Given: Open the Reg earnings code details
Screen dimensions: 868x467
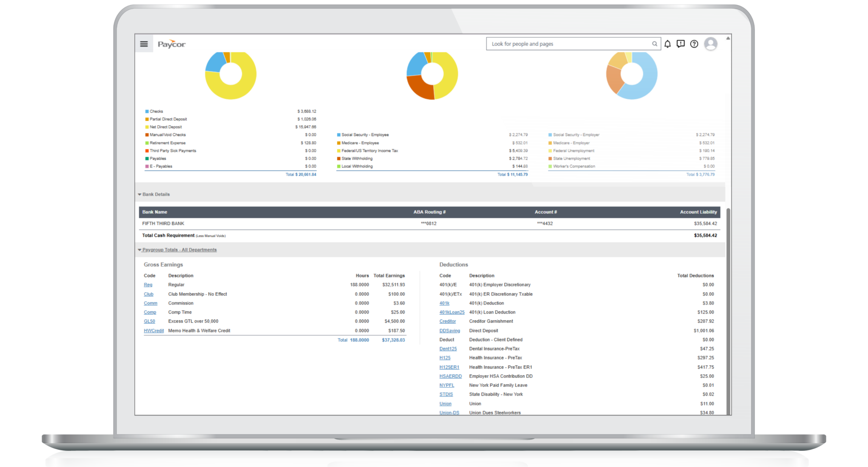Looking at the screenshot, I should (148, 285).
